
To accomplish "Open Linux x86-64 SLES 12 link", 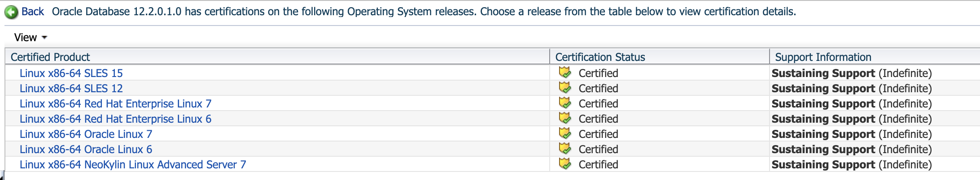I will (x=71, y=88).
